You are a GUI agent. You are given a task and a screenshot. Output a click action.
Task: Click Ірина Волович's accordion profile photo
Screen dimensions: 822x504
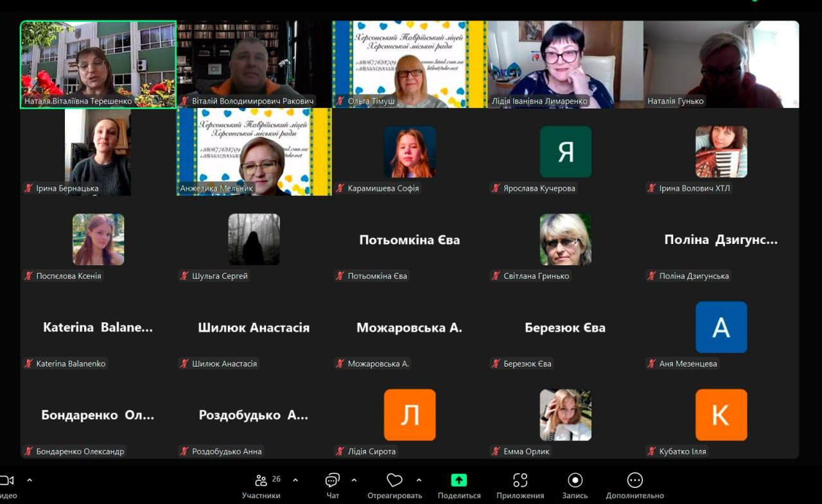coord(721,152)
